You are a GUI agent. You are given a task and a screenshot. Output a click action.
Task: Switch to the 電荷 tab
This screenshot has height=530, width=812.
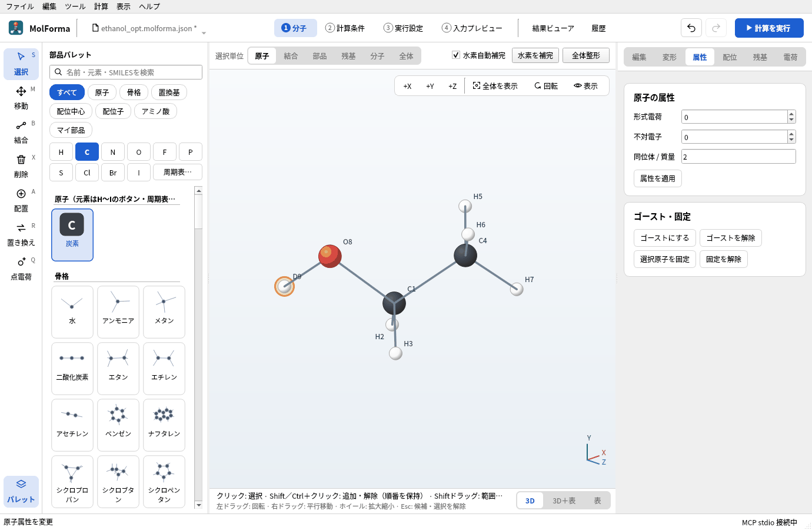[790, 57]
